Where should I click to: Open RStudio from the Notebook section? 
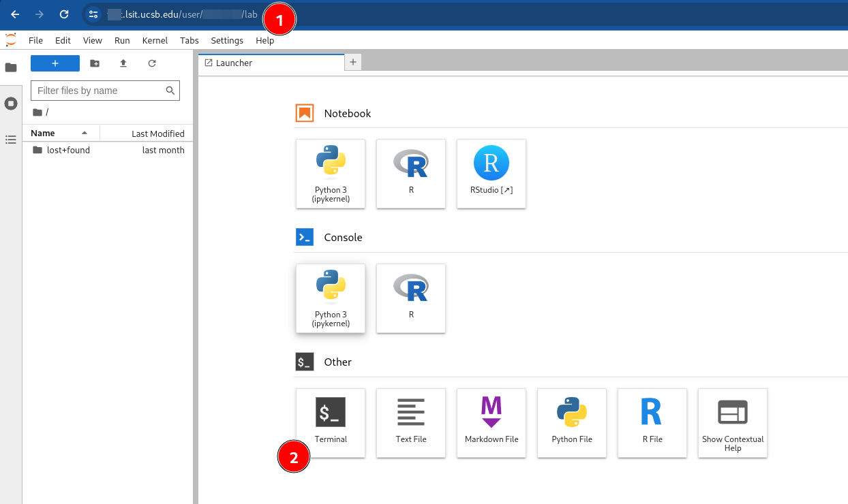[x=491, y=174]
